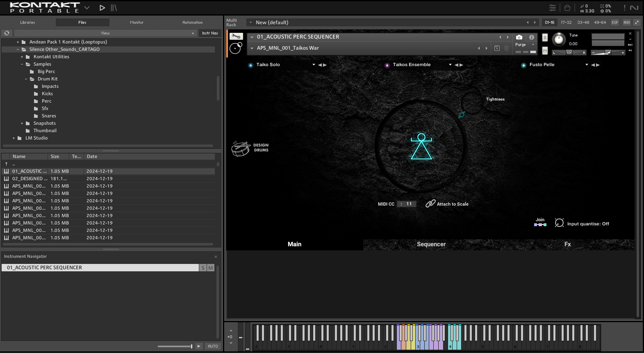Viewport: 644px width, 353px height.
Task: Switch to the Sequencer tab
Action: tap(431, 244)
